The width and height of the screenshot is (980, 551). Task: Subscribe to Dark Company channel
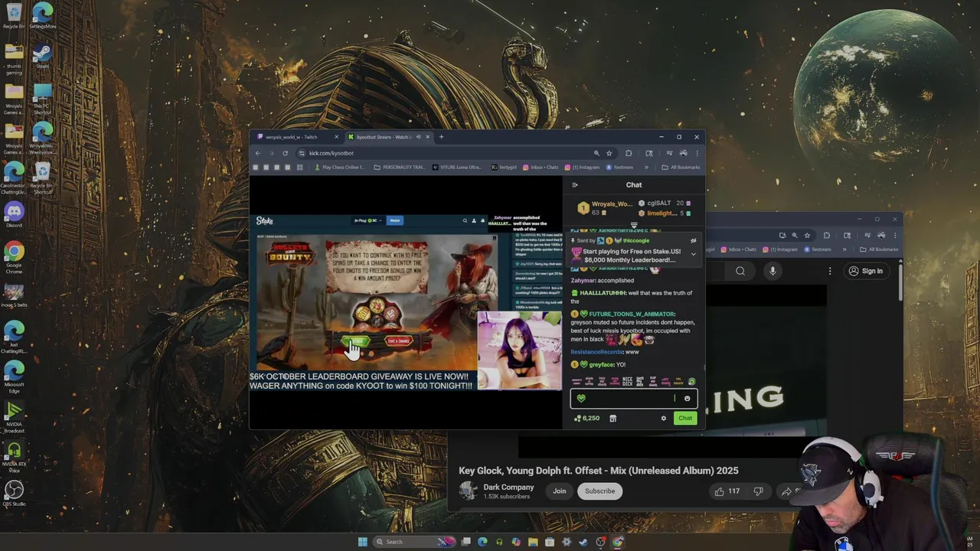(x=599, y=491)
